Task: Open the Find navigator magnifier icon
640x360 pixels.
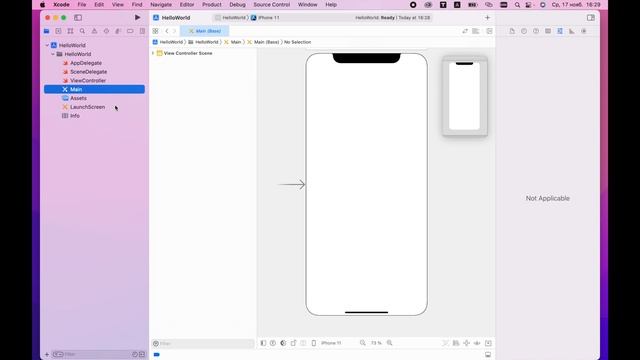Action: pos(82,31)
